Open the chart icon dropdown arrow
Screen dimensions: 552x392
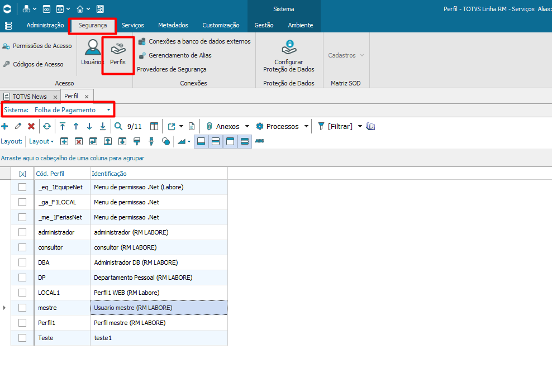(189, 141)
